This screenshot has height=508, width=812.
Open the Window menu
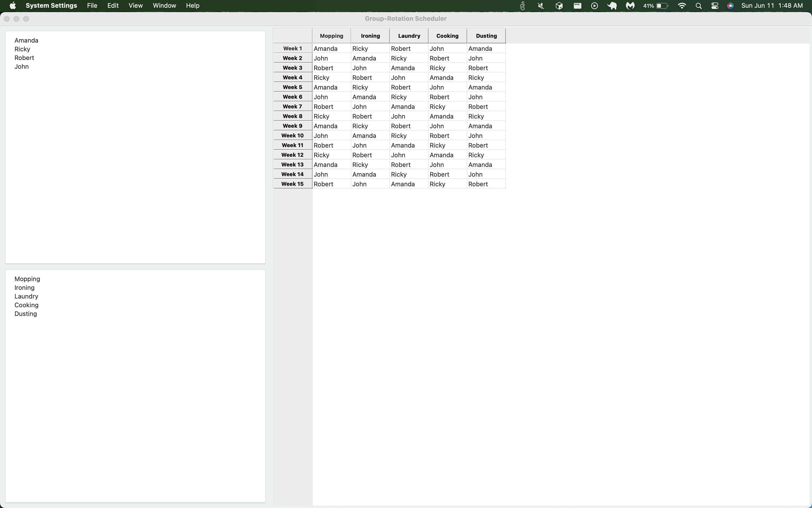click(x=164, y=6)
